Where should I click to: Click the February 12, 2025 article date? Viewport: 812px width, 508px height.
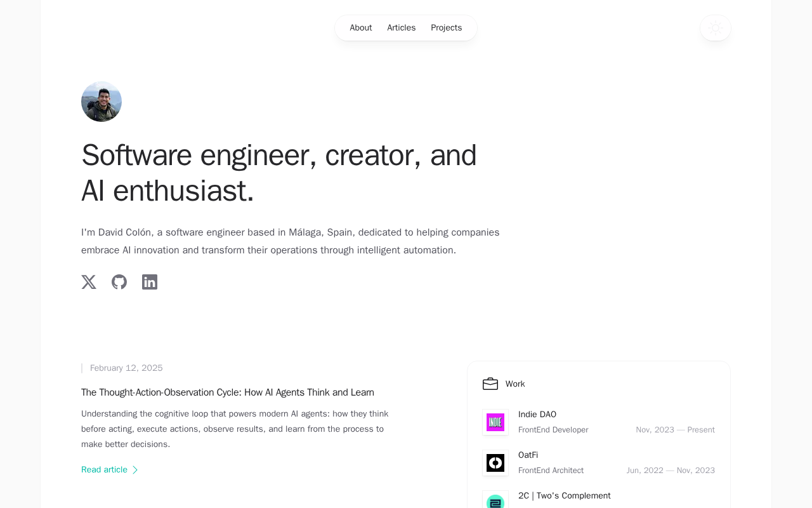coord(126,368)
